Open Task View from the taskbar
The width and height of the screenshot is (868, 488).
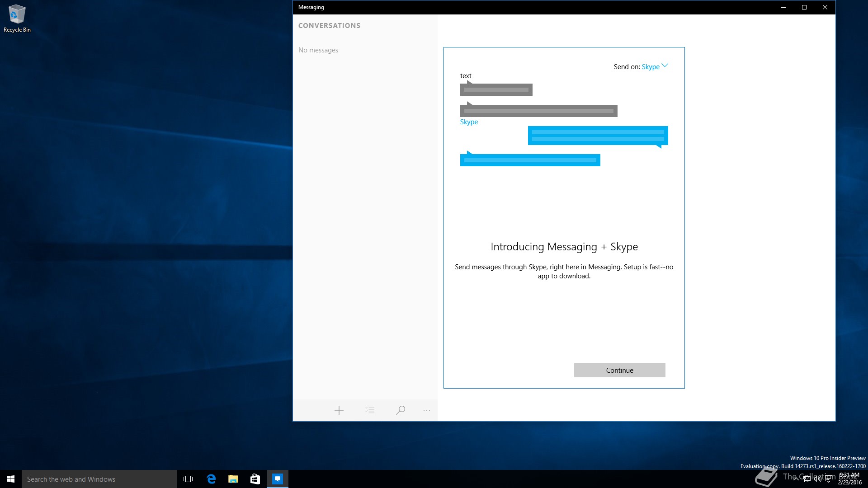[188, 479]
